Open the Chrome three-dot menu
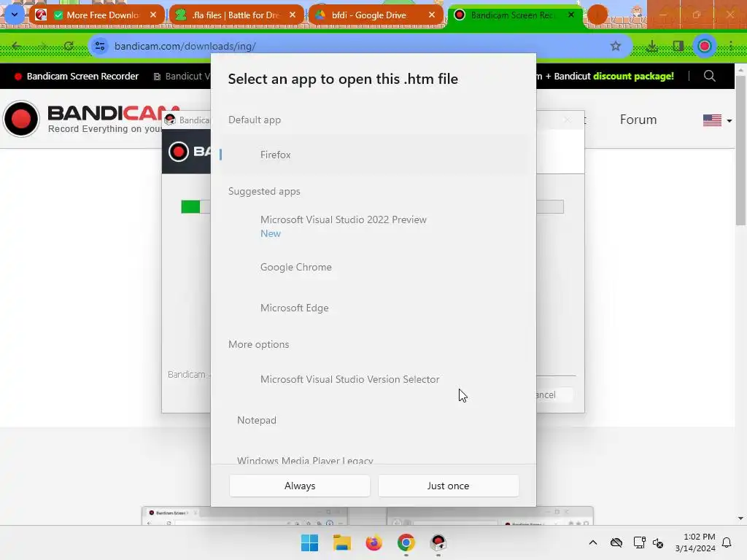The height and width of the screenshot is (560, 747). coord(731,46)
